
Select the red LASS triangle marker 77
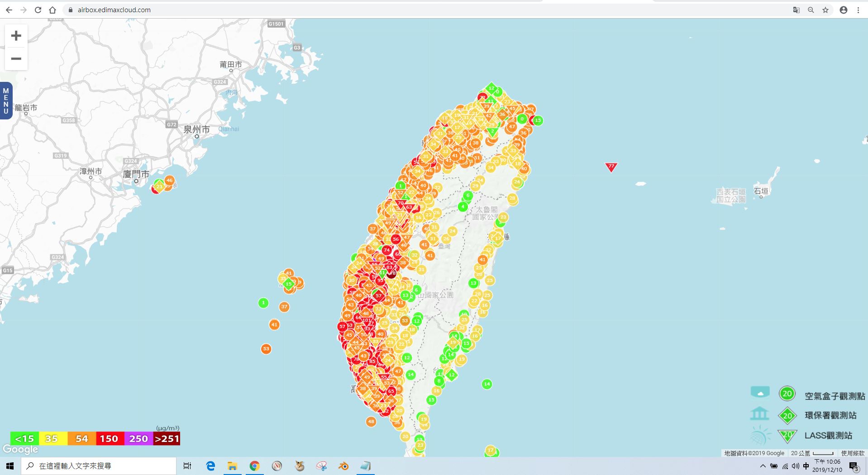pos(611,167)
